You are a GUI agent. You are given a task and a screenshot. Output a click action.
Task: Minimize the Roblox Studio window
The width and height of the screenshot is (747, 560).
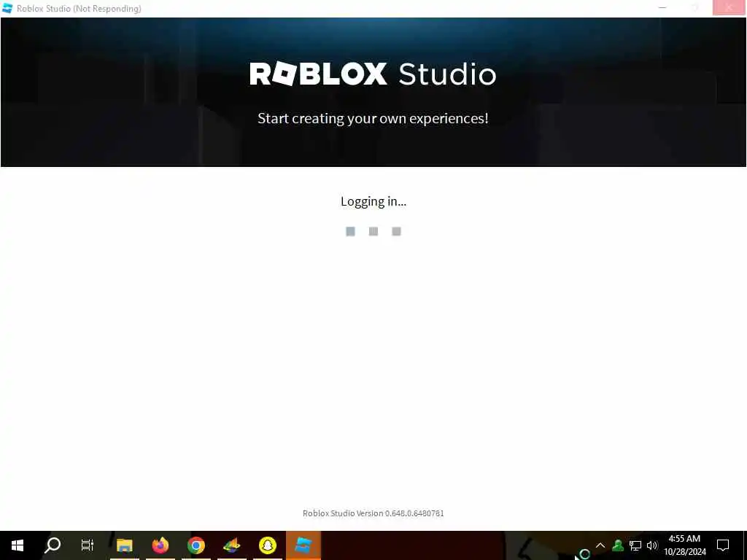tap(662, 7)
